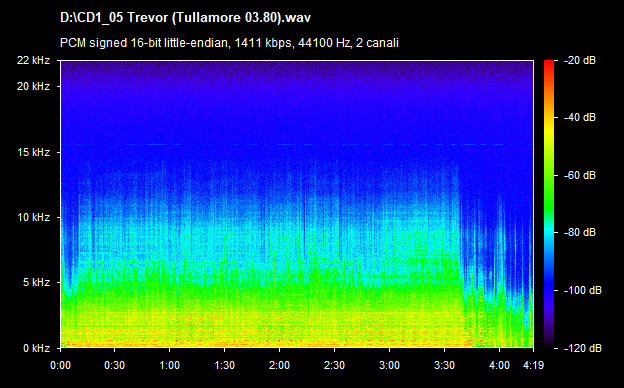This screenshot has height=388, width=624.
Task: Select the 3:30 time marker
Action: [445, 365]
